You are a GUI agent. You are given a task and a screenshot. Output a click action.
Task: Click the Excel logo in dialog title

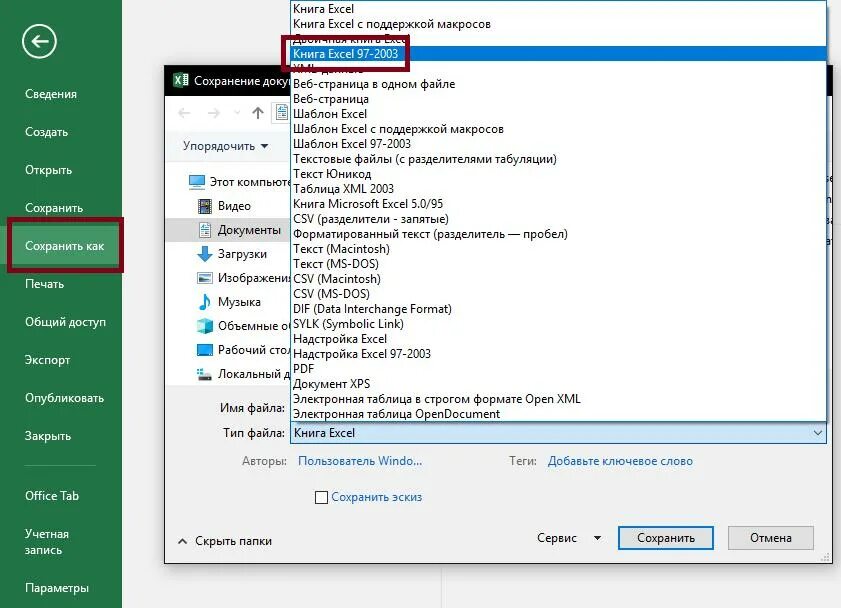click(x=181, y=80)
